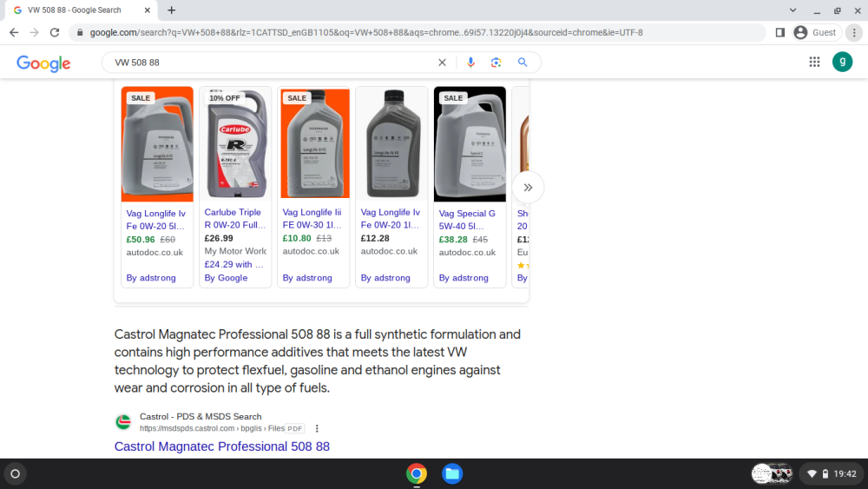Click 'My Motor World' seller name

pos(235,251)
